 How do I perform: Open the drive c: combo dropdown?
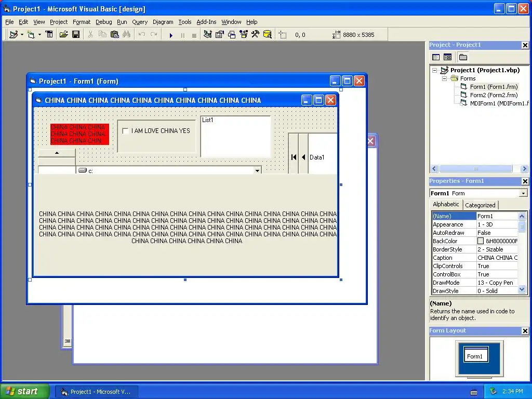(258, 170)
